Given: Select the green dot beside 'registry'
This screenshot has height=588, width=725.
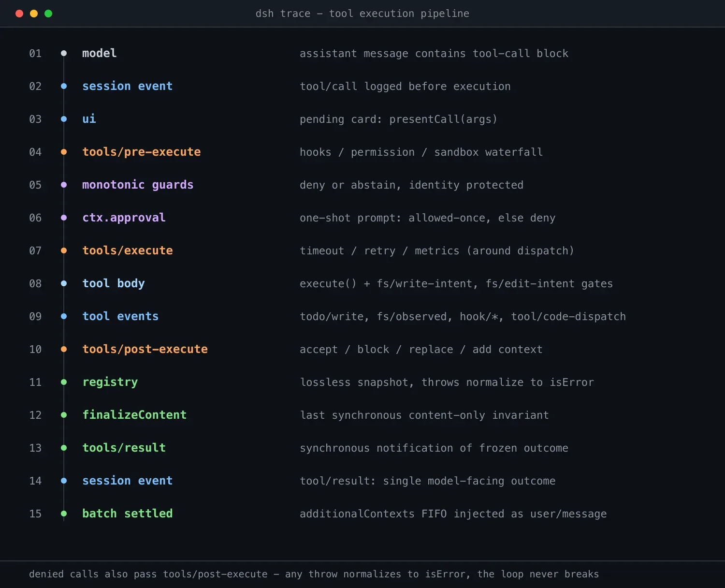Looking at the screenshot, I should coord(64,382).
